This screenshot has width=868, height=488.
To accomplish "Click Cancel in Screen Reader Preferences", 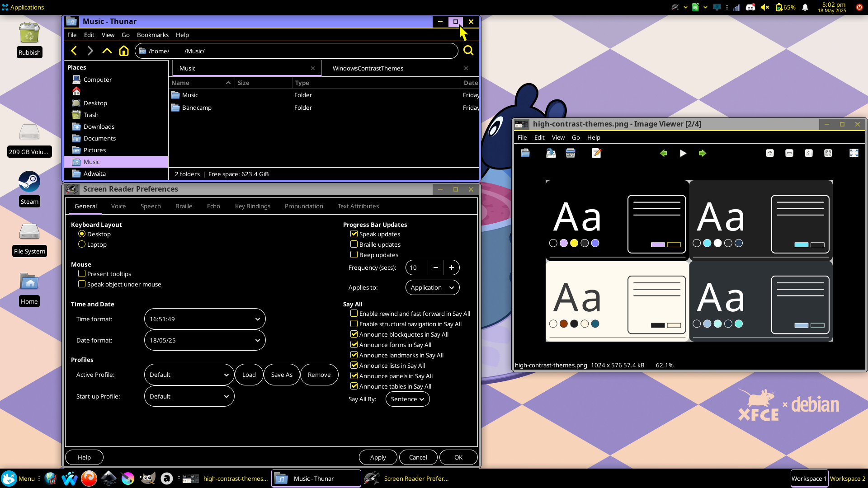I will [418, 457].
